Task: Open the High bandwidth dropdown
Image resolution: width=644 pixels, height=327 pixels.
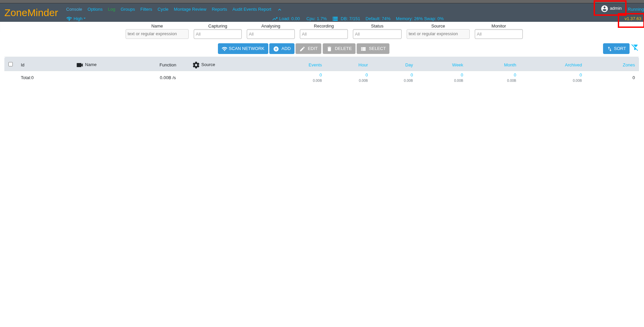Action: (76, 19)
